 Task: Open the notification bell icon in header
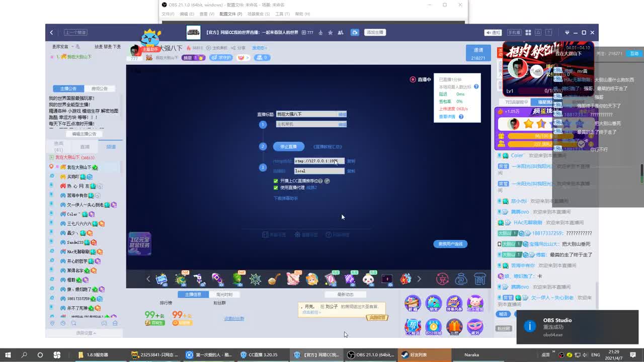click(538, 32)
